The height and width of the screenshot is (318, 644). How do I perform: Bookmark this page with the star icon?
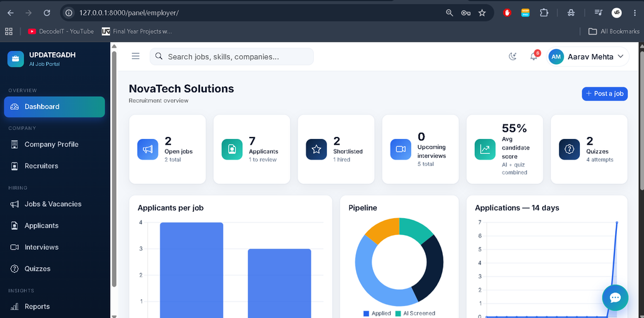coord(482,13)
